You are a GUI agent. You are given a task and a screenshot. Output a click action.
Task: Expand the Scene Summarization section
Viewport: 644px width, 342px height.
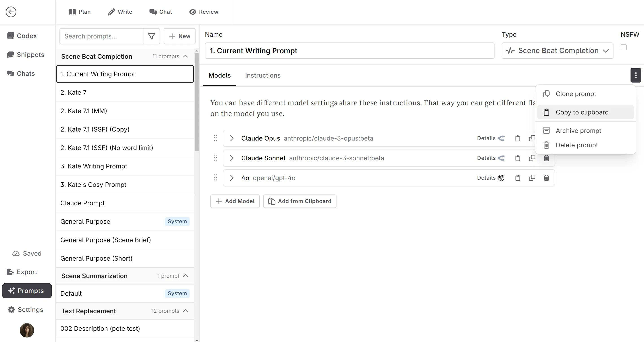pos(186,275)
